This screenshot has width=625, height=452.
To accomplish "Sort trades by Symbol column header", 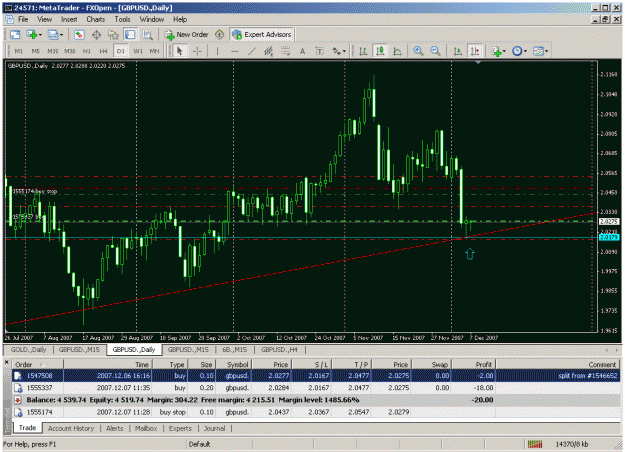I will [x=233, y=364].
